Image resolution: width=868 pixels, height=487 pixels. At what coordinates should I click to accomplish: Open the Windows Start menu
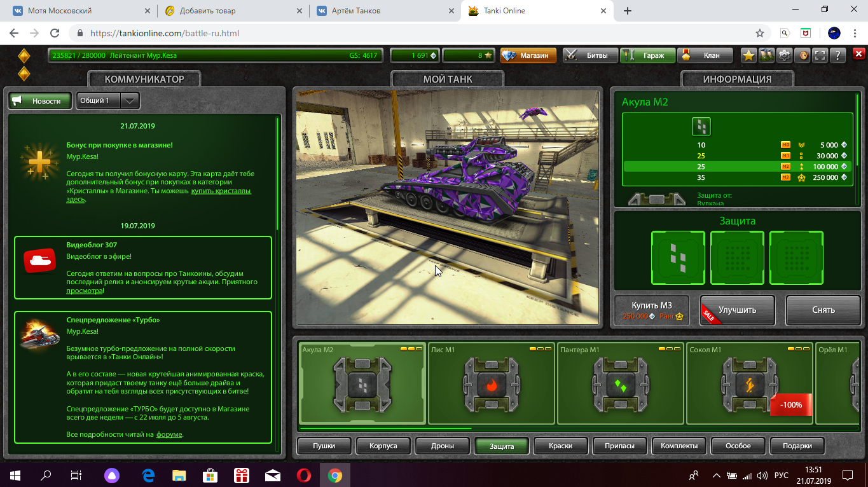pos(15,475)
